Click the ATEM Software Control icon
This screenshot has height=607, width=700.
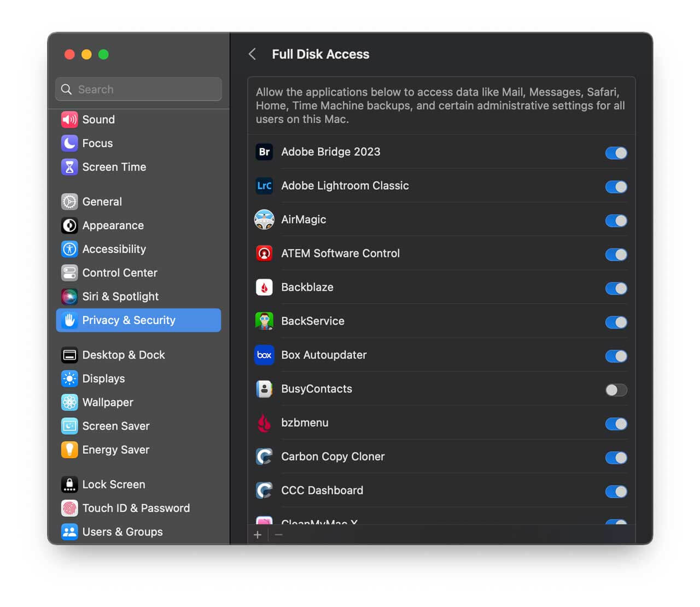[264, 254]
